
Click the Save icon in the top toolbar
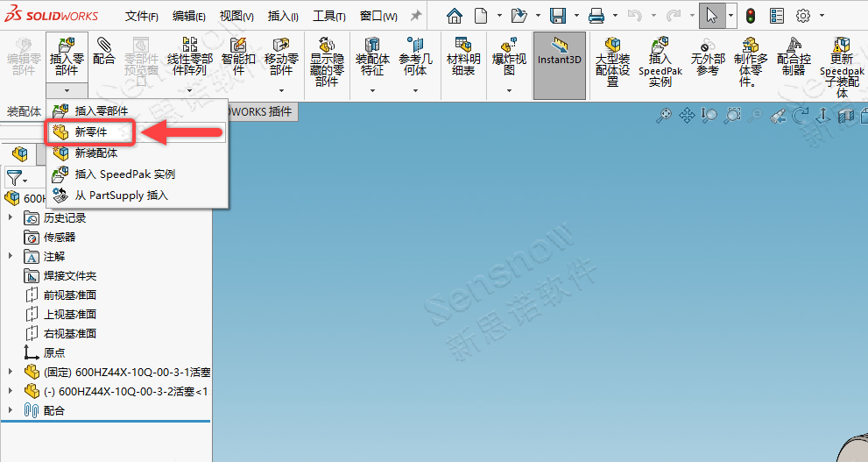click(558, 16)
